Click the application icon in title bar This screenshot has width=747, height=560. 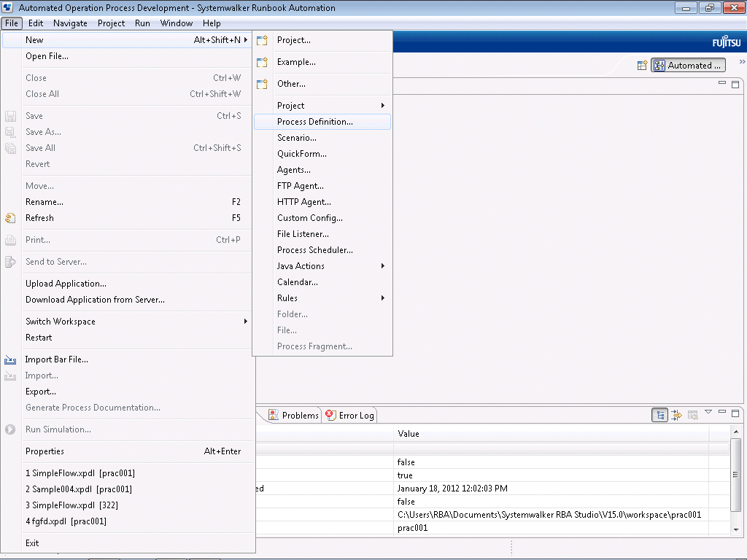click(7, 7)
